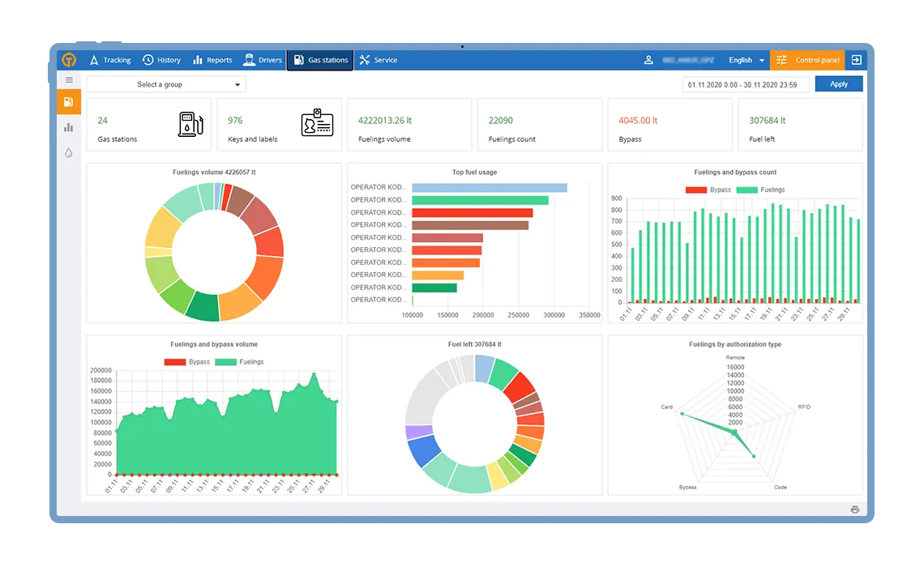Open the Control panel button
Screen dimensions: 924x567
[807, 60]
